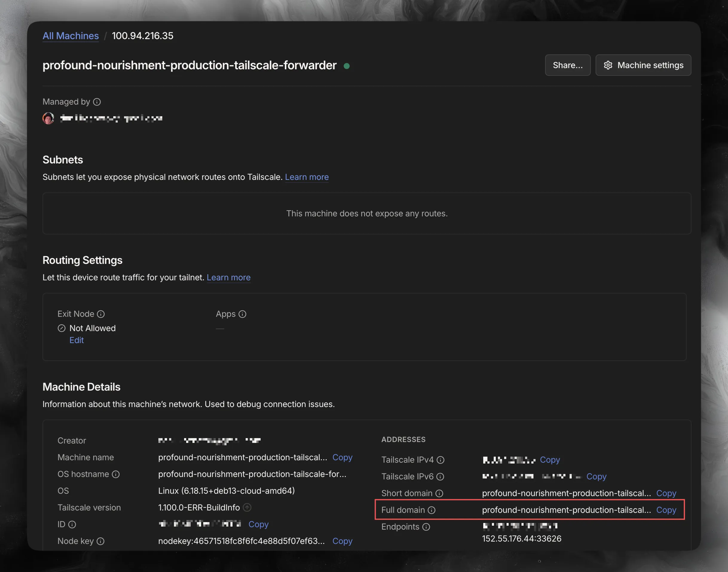Click the Share... button

pos(568,65)
